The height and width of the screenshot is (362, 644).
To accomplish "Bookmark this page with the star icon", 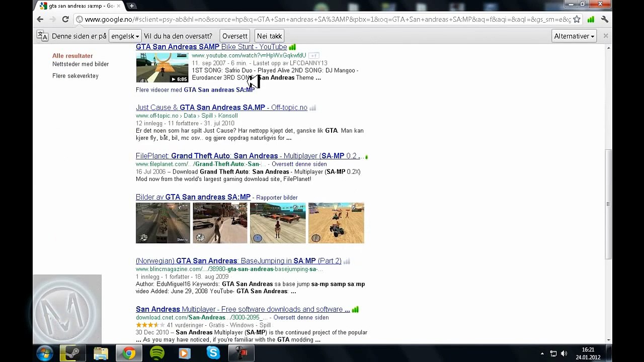I will [x=577, y=19].
